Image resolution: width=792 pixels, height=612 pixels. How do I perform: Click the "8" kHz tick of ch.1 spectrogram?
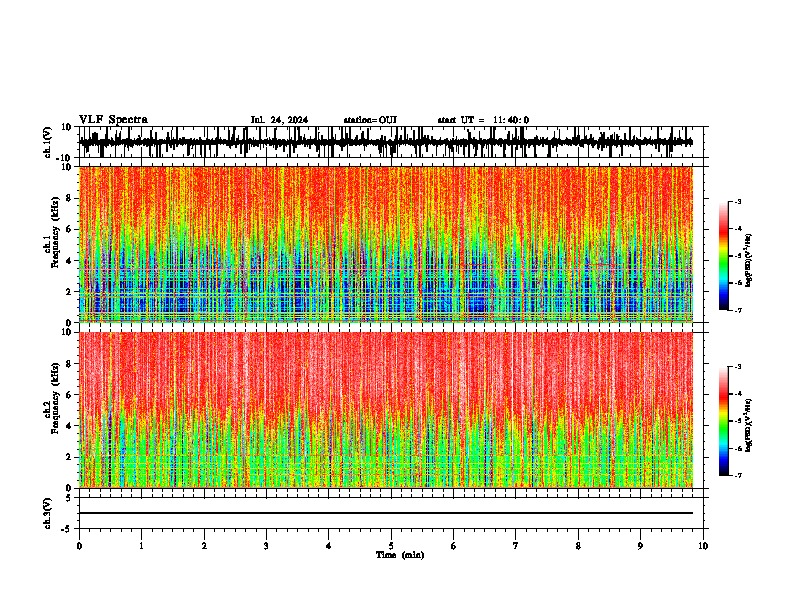point(69,198)
